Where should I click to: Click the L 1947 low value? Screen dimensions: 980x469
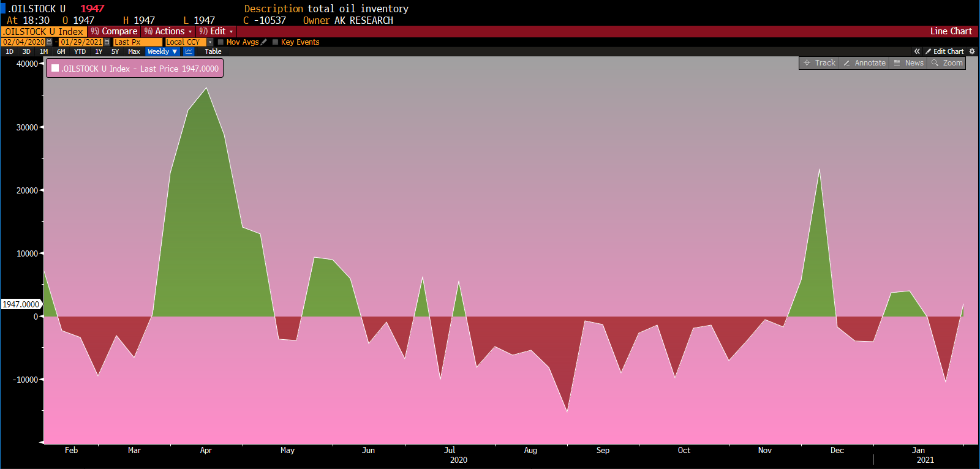(199, 20)
